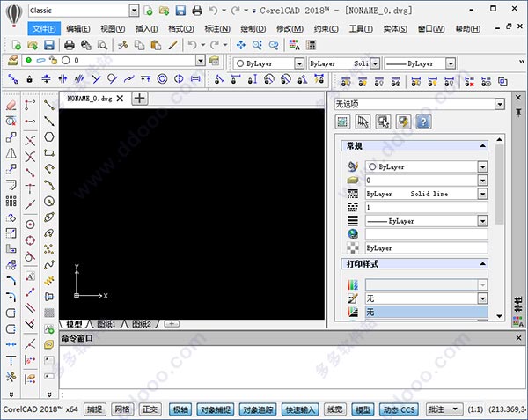Toggle the 对象追踪 entity tracking button

click(258, 409)
